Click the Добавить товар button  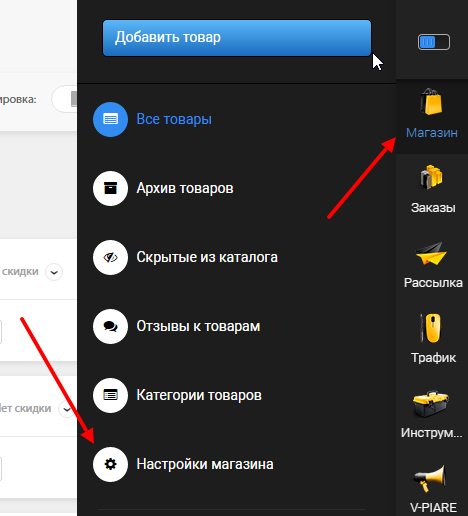point(237,38)
